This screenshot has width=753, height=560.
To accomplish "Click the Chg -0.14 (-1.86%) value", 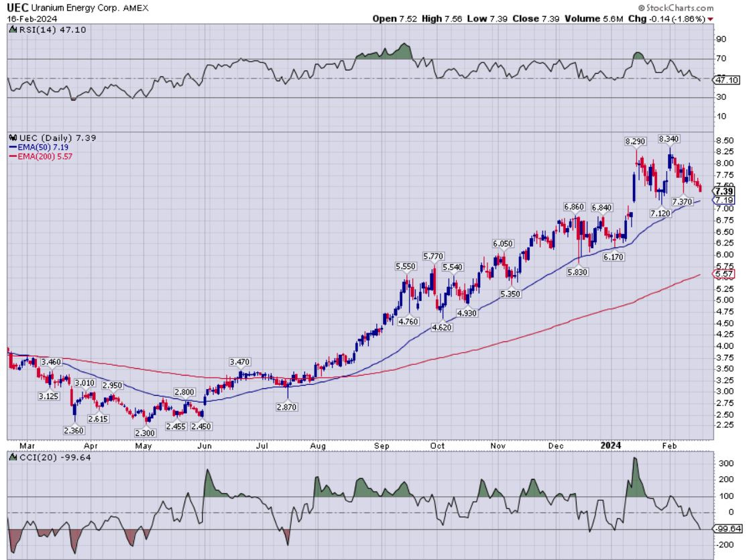I will click(x=667, y=19).
